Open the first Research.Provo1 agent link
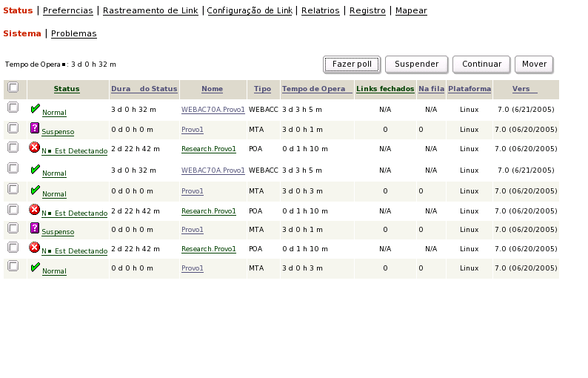 point(209,149)
